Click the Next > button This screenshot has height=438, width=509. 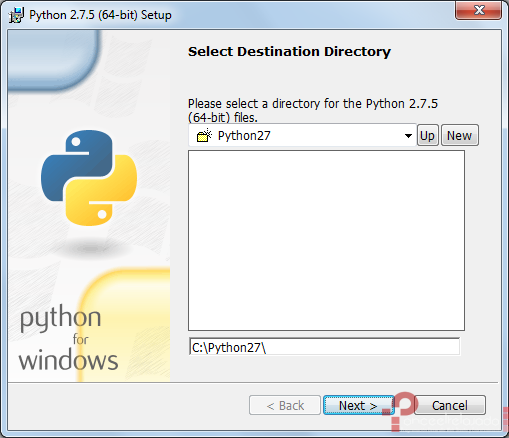pyautogui.click(x=358, y=405)
